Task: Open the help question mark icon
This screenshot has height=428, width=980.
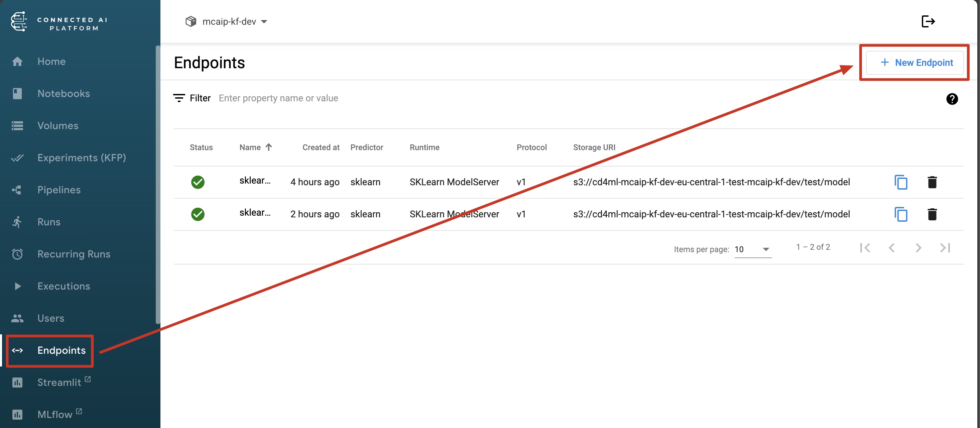Action: (x=952, y=99)
